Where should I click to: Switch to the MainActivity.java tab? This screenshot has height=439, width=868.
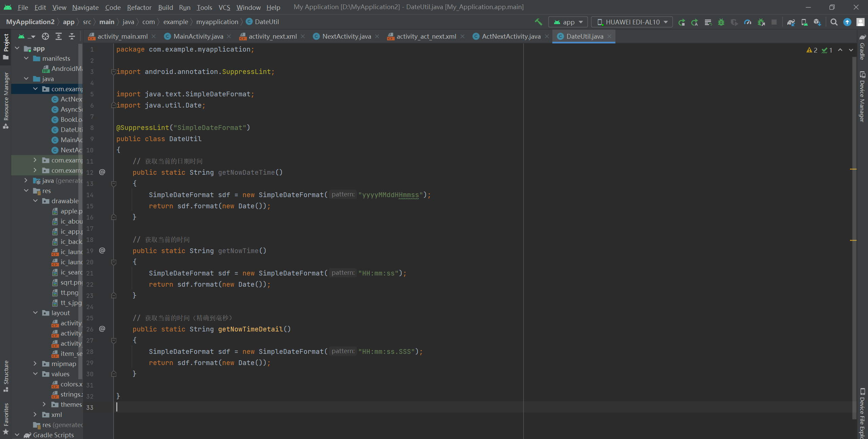[198, 36]
